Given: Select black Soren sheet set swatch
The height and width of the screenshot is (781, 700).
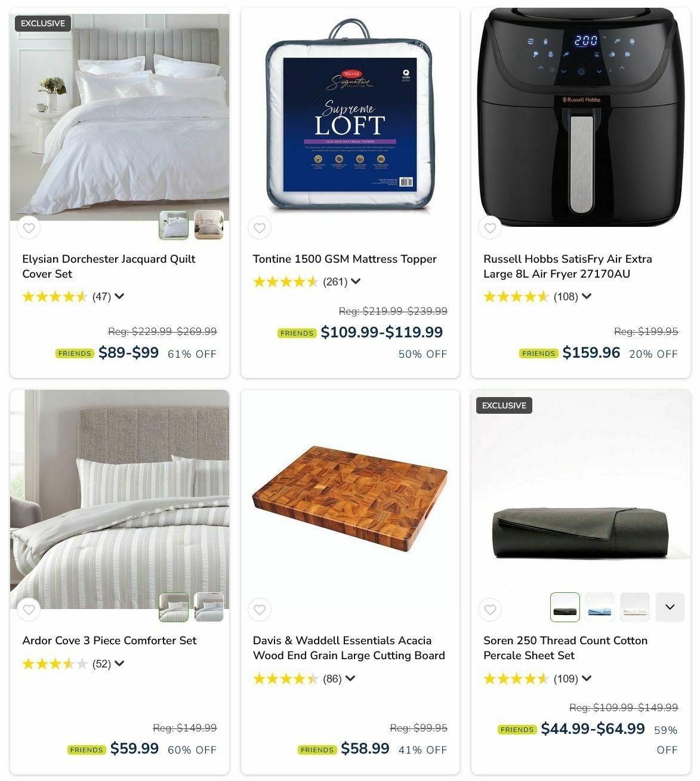Looking at the screenshot, I should (x=565, y=607).
